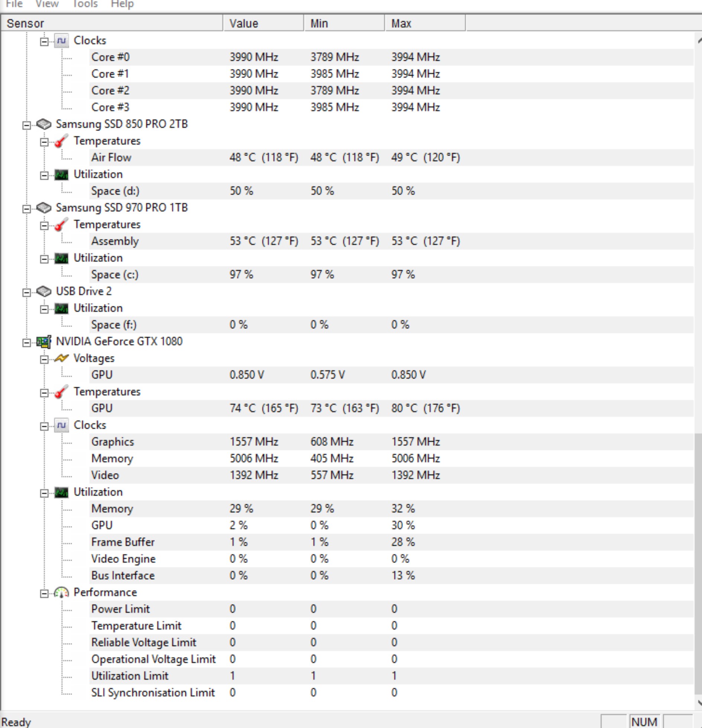Image resolution: width=702 pixels, height=728 pixels.
Task: Click the NVIDIA GeForce GTX 1080 card icon
Action: pyautogui.click(x=44, y=342)
